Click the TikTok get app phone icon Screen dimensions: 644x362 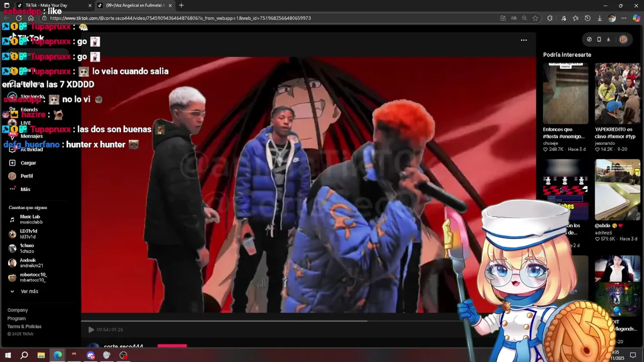(x=599, y=39)
